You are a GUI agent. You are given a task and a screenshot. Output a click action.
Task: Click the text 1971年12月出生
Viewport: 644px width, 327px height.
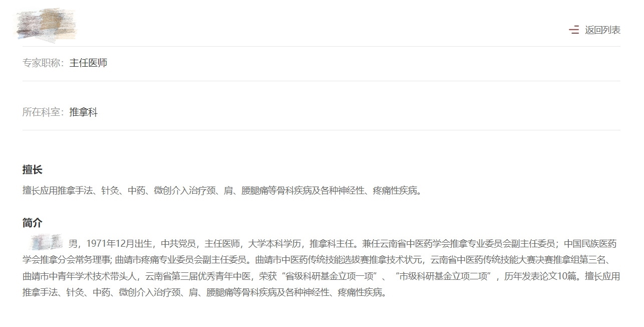[x=119, y=244]
